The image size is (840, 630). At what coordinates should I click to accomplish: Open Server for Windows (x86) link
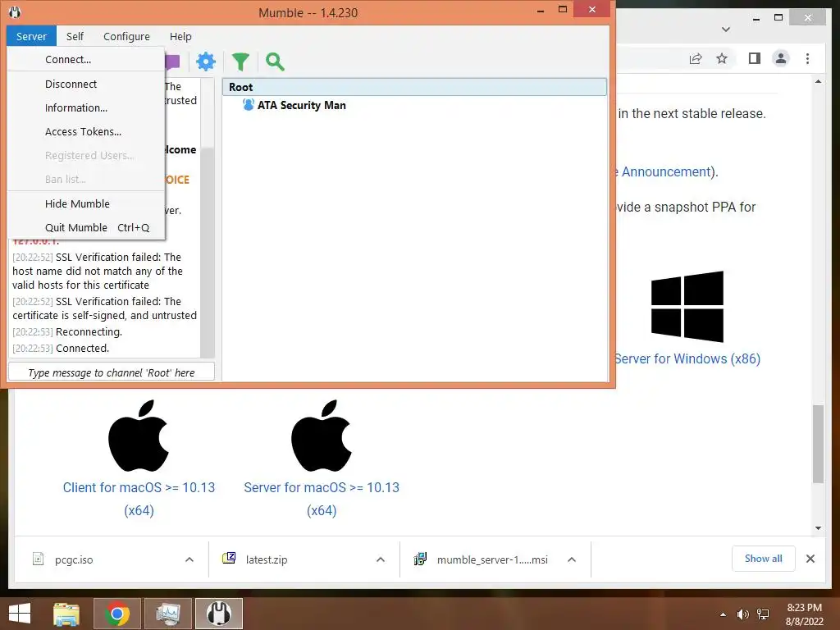[687, 359]
